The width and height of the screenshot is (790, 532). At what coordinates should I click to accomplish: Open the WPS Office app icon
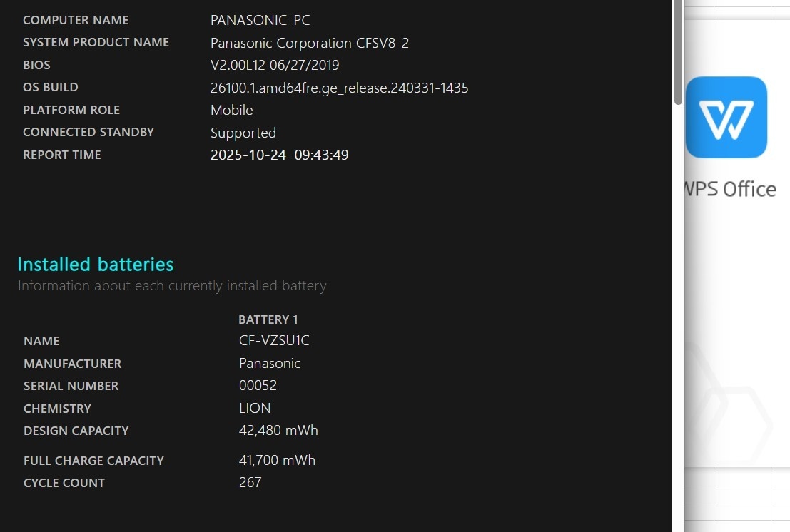click(x=726, y=117)
